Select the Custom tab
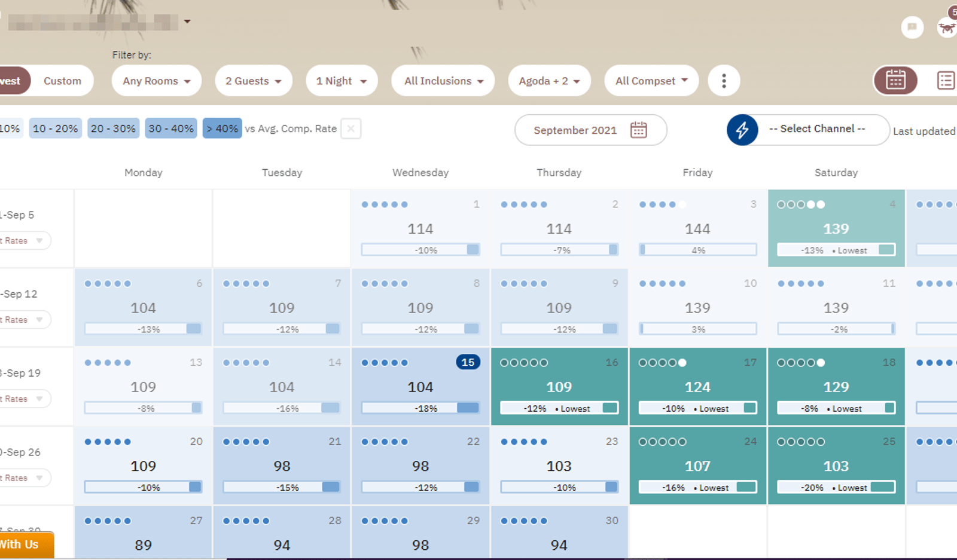This screenshot has height=560, width=957. 62,81
